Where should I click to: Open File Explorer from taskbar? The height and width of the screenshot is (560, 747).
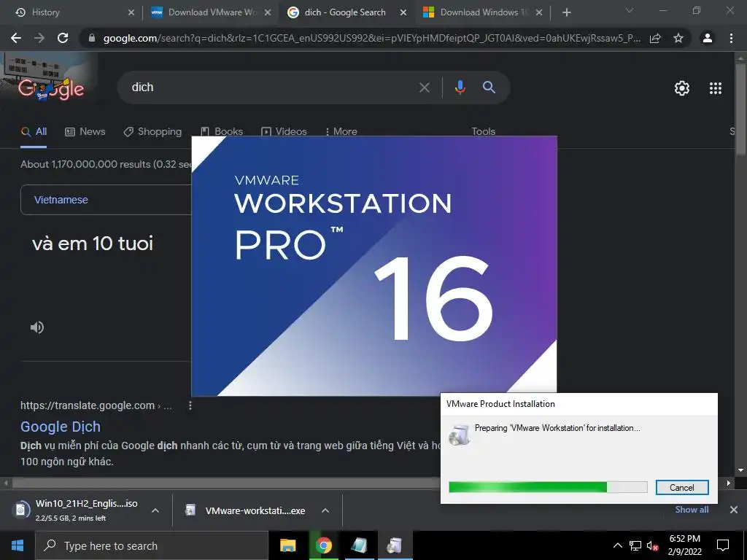pyautogui.click(x=287, y=545)
